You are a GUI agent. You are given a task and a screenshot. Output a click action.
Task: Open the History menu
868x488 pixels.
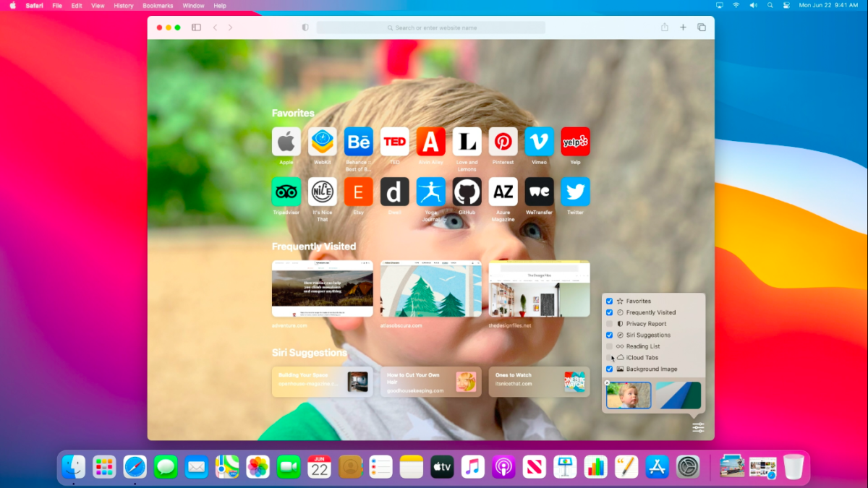point(124,6)
